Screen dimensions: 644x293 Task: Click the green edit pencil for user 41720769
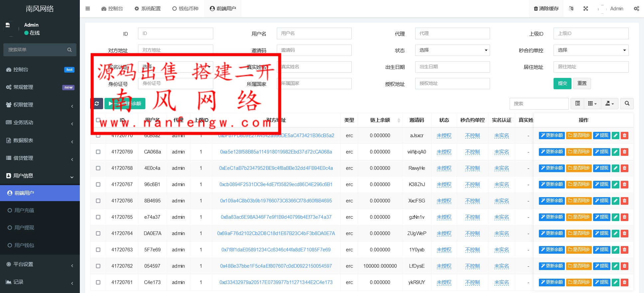(x=615, y=152)
